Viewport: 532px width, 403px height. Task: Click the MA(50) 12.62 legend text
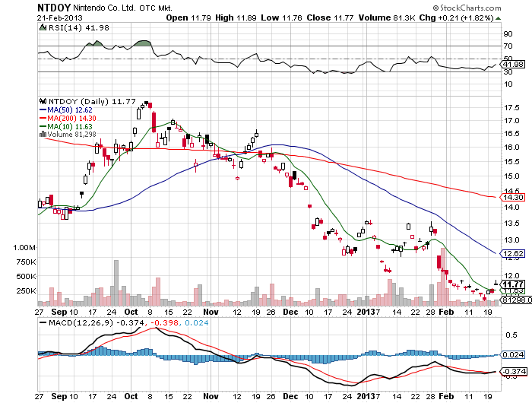tap(70, 110)
